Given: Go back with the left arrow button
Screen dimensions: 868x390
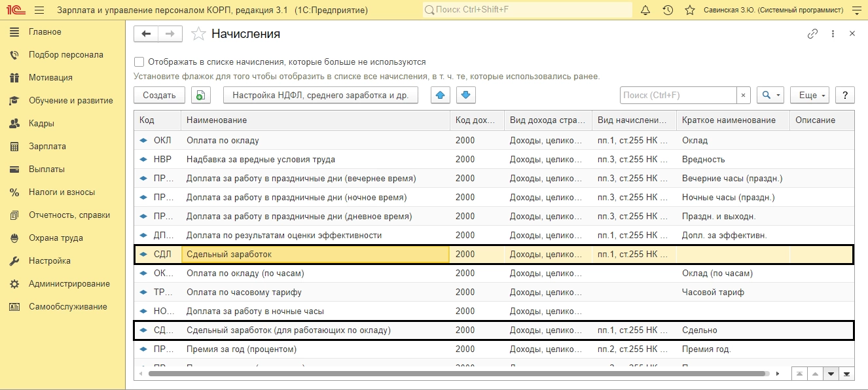Looking at the screenshot, I should [x=146, y=34].
